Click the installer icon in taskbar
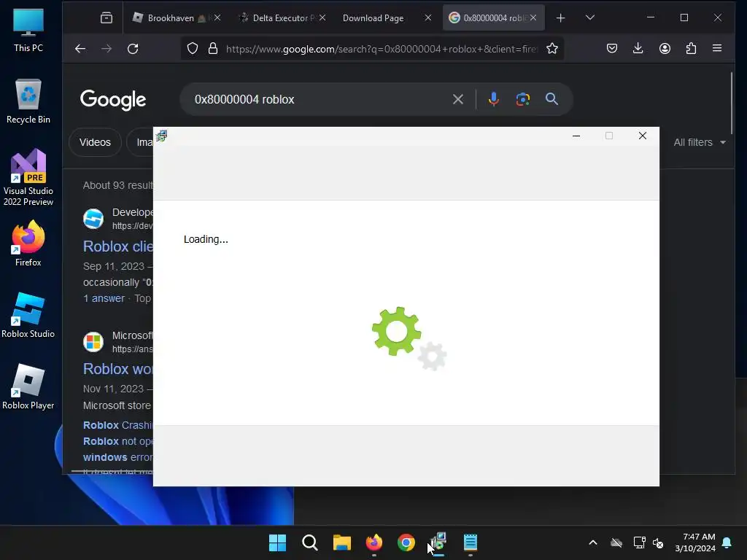 438,542
